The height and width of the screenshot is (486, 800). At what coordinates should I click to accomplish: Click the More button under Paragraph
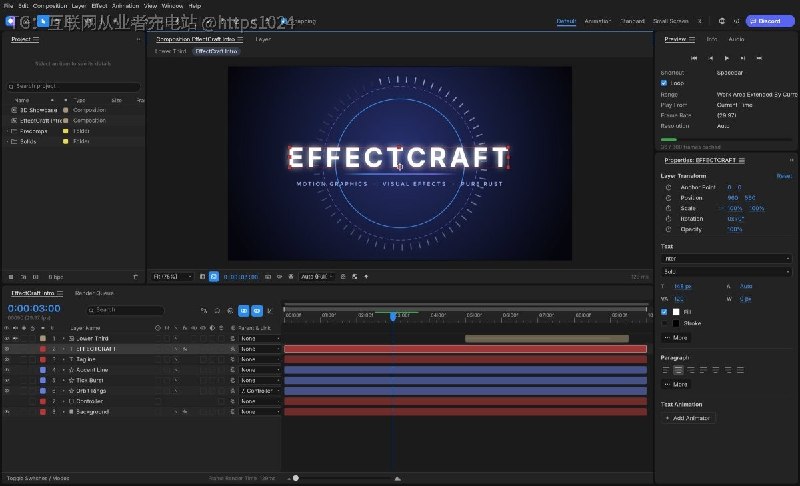[x=676, y=385]
